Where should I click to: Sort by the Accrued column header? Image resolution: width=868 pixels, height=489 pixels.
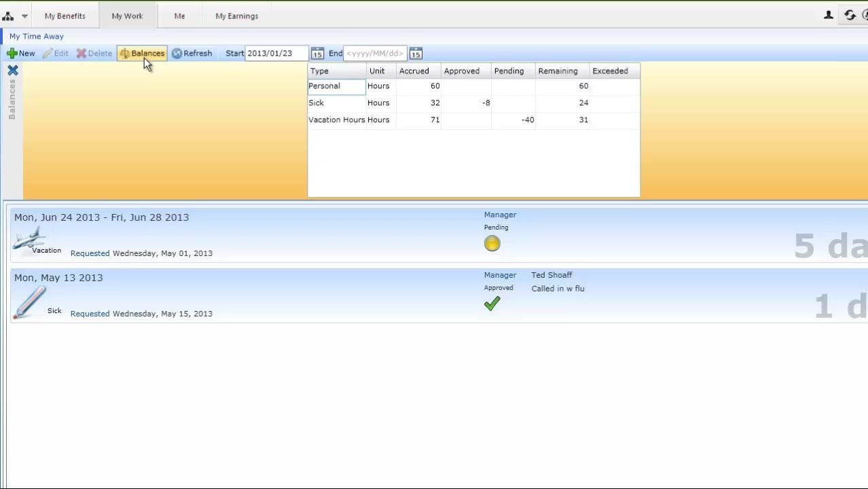point(418,71)
